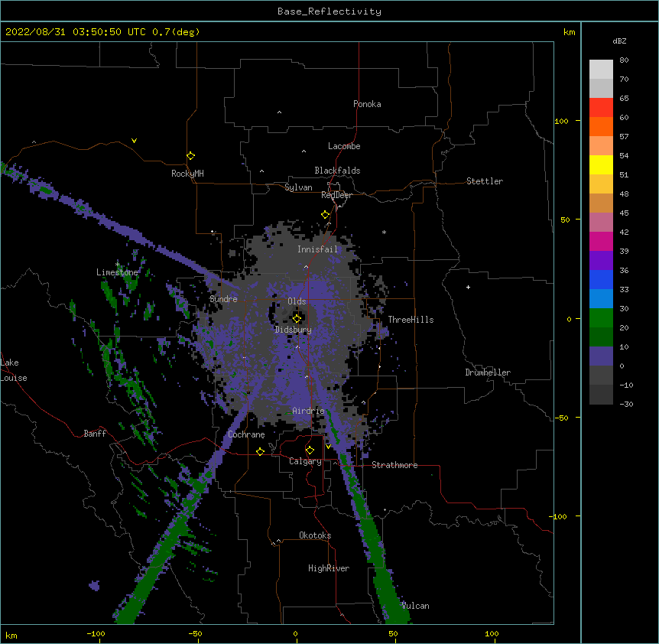
Task: Click the HighRiver town label
Action: click(x=329, y=568)
